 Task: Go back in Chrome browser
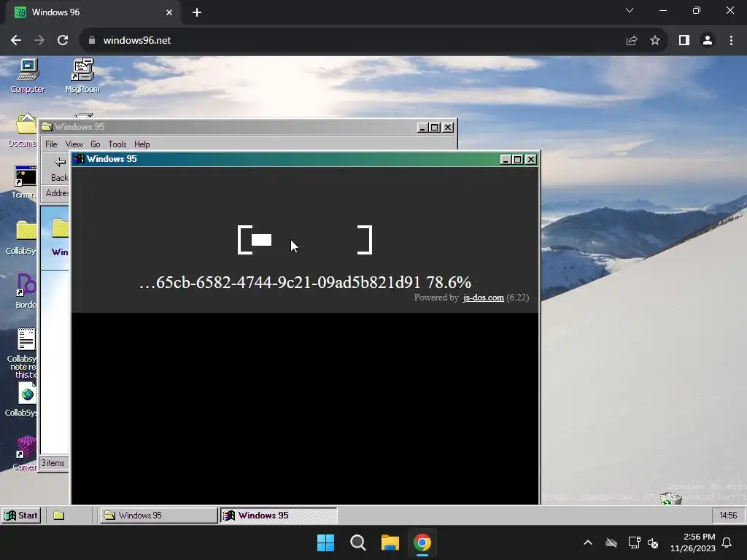coord(16,41)
